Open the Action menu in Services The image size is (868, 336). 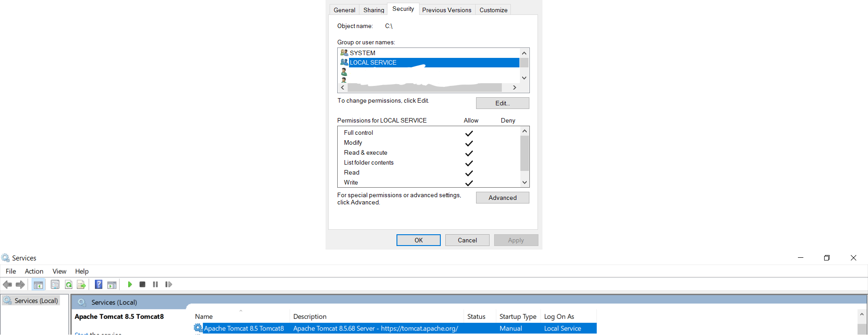(34, 271)
